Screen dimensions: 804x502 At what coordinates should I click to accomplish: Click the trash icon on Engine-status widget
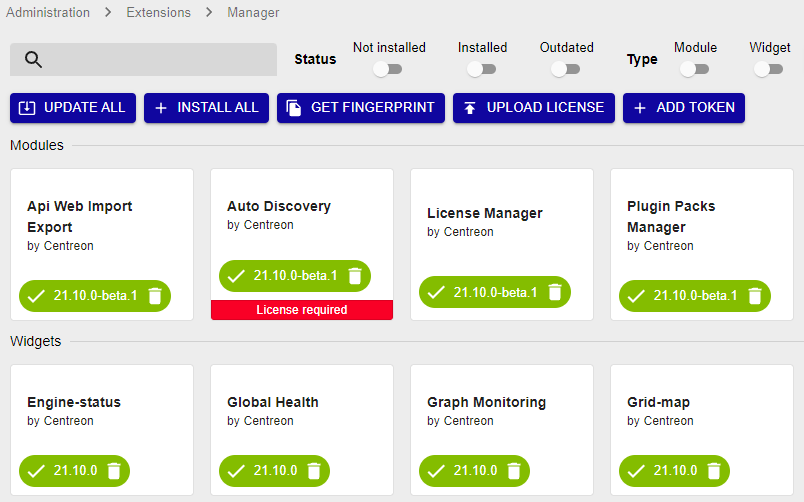click(114, 471)
